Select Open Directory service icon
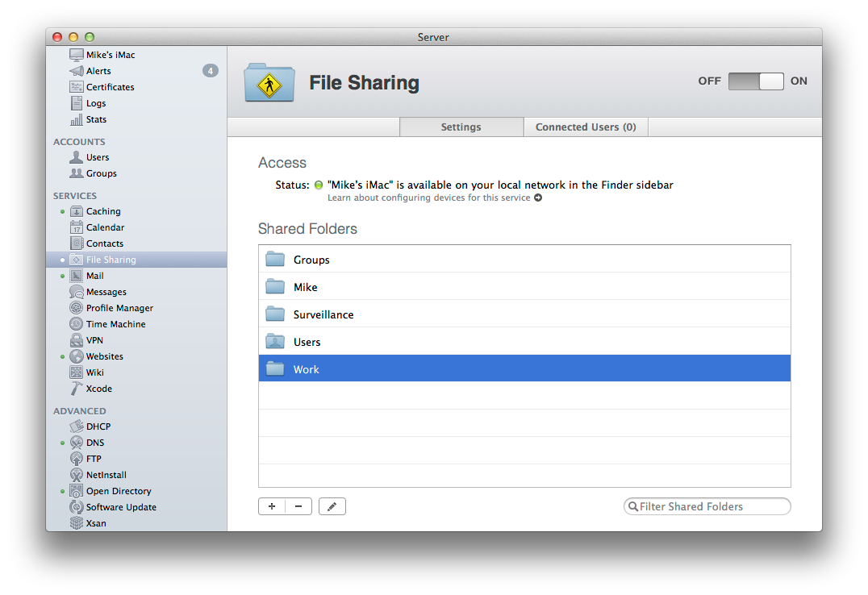The height and width of the screenshot is (595, 868). 77,490
